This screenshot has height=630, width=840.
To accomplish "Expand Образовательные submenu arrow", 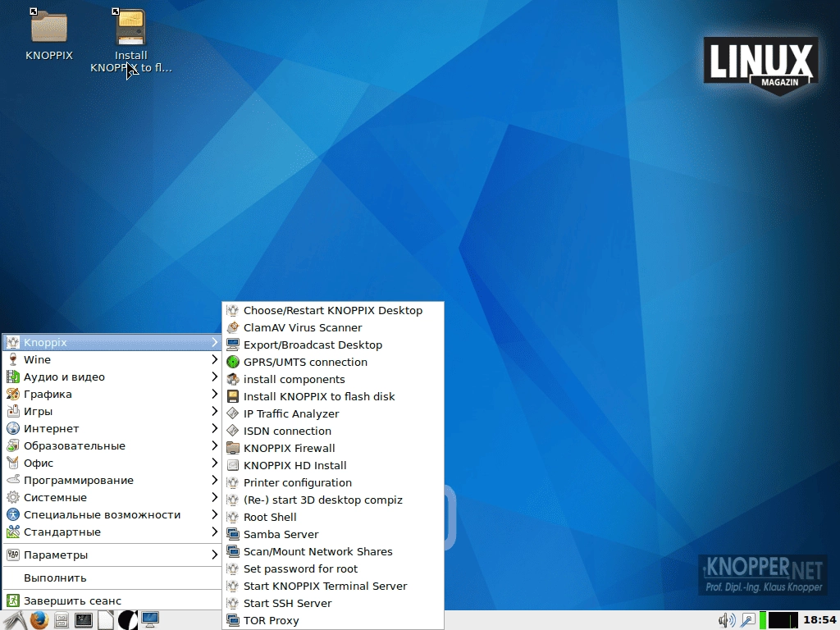I will pos(214,445).
